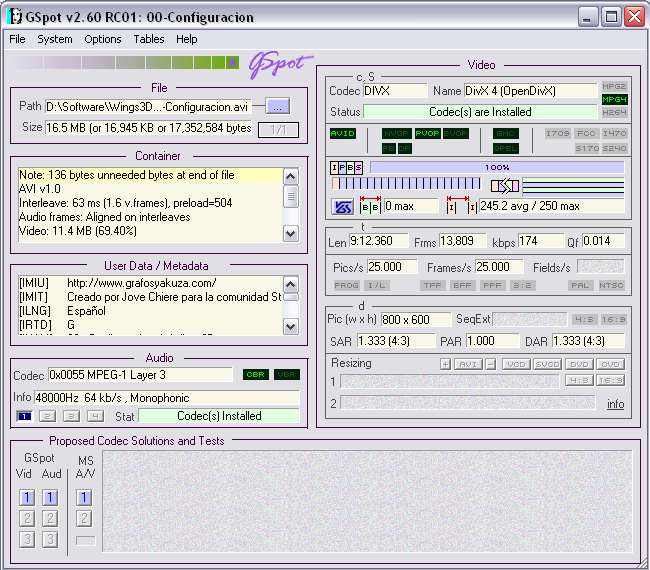Toggle the CBR audio indicator
Viewport: 650px width, 570px height.
(255, 375)
